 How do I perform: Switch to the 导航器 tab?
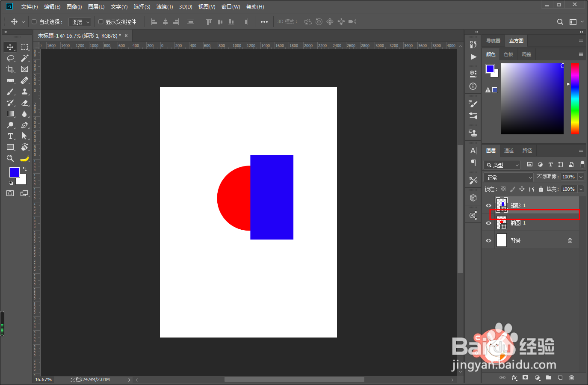493,41
